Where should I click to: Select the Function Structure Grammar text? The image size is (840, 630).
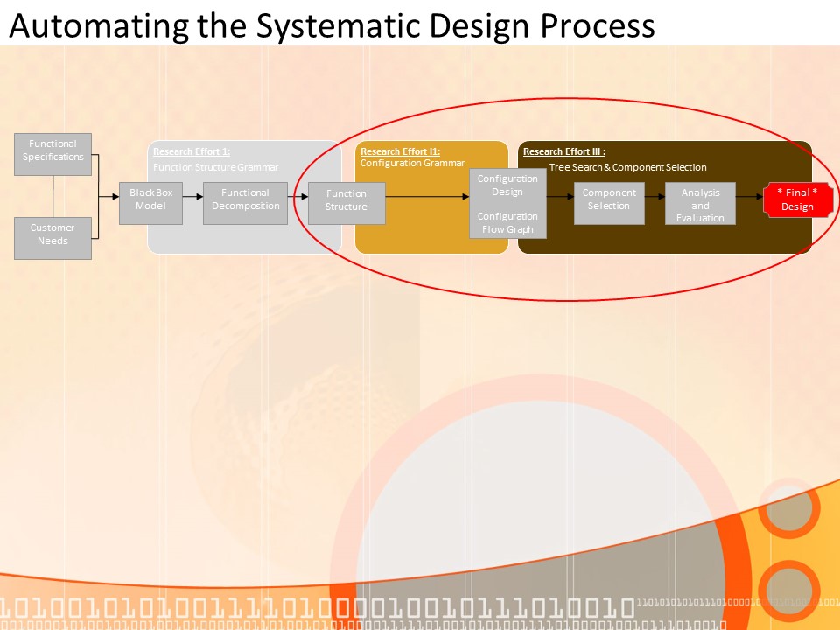215,167
